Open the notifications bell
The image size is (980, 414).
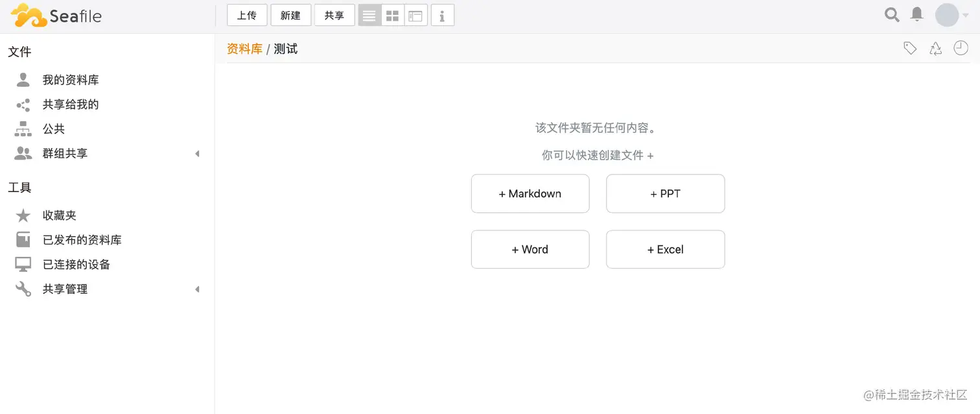click(x=916, y=14)
